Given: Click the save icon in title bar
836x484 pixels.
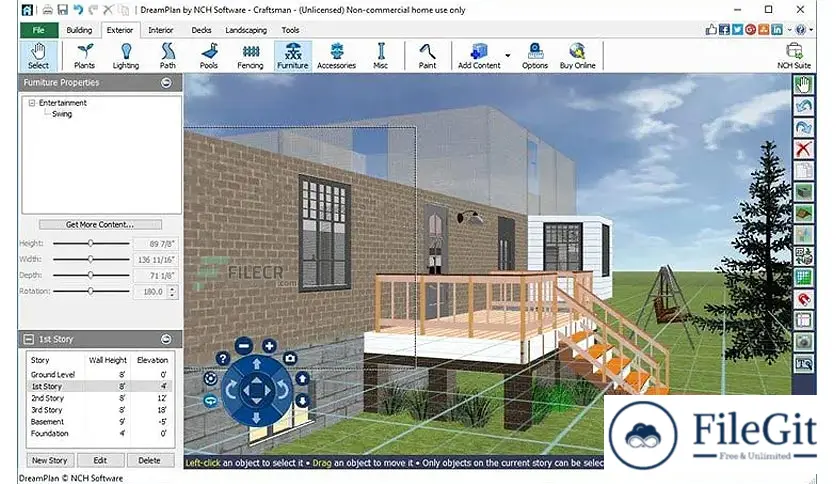Looking at the screenshot, I should pos(62,10).
